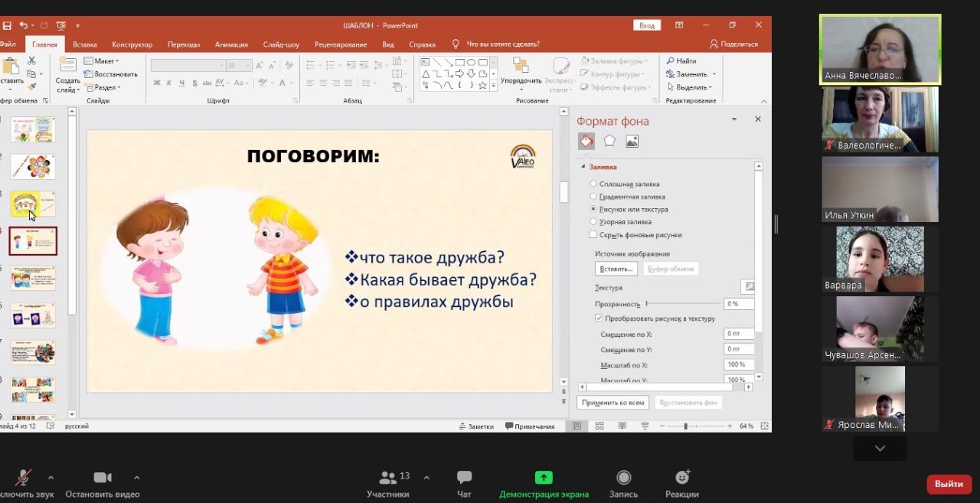Open the texture picker next to Текстура
This screenshot has width=980, height=503.
point(748,286)
